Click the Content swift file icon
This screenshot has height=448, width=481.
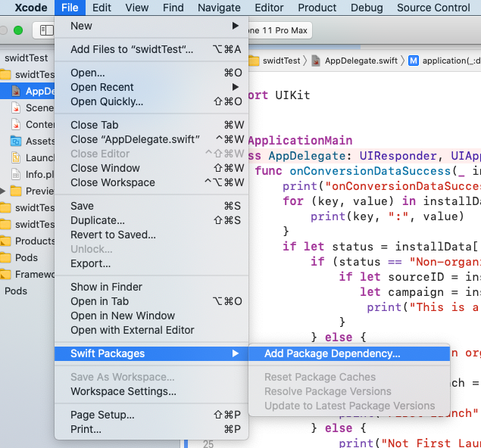point(16,124)
